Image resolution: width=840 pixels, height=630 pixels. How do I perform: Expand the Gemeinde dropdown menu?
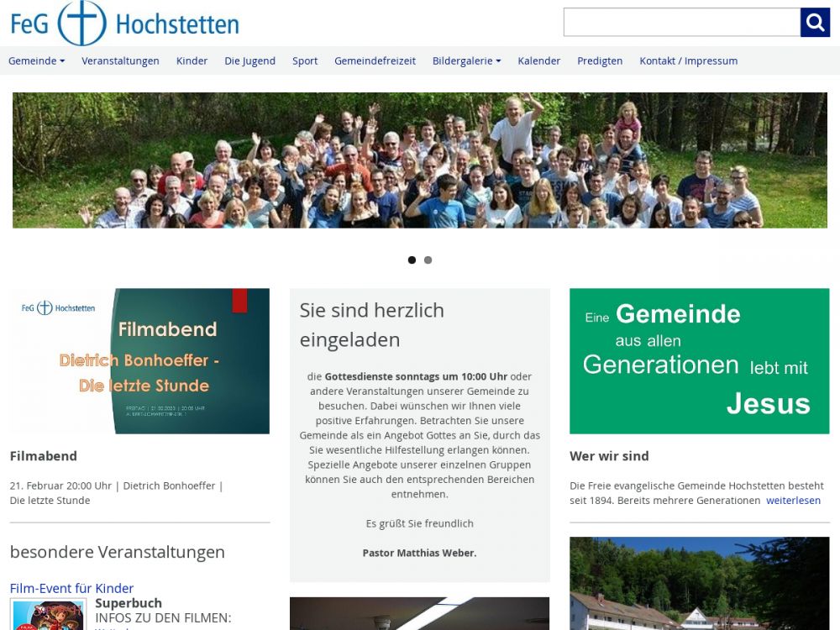[x=36, y=60]
